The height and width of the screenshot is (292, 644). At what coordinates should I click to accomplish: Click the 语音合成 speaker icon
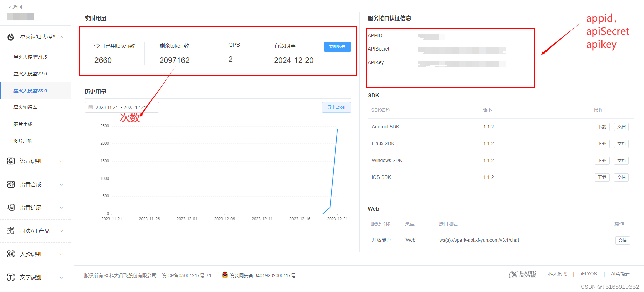coord(11,184)
